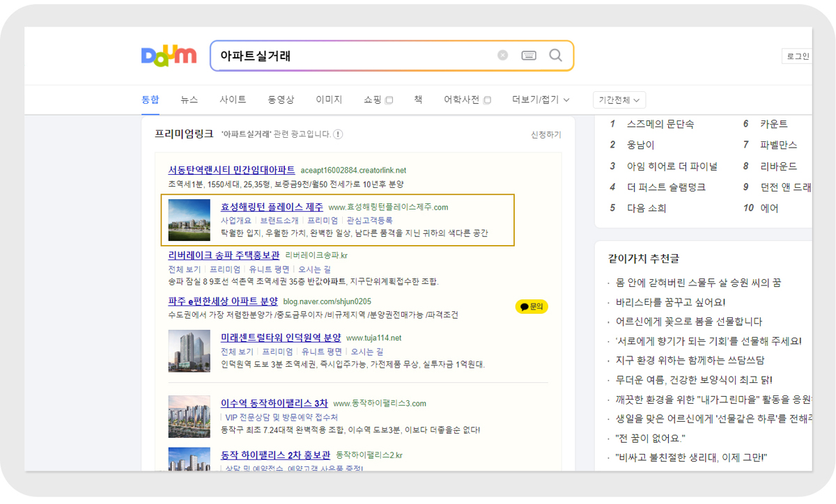Click the Daum logo
This screenshot has height=504, width=836.
pos(169,55)
